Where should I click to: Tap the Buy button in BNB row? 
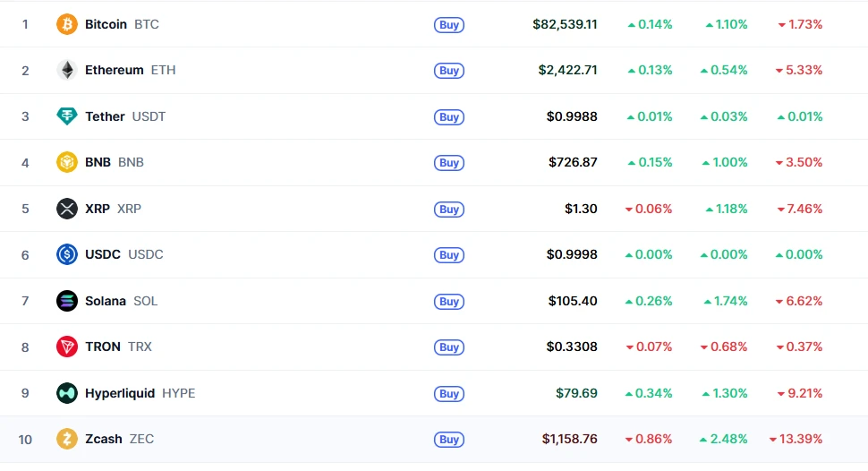[x=449, y=163]
